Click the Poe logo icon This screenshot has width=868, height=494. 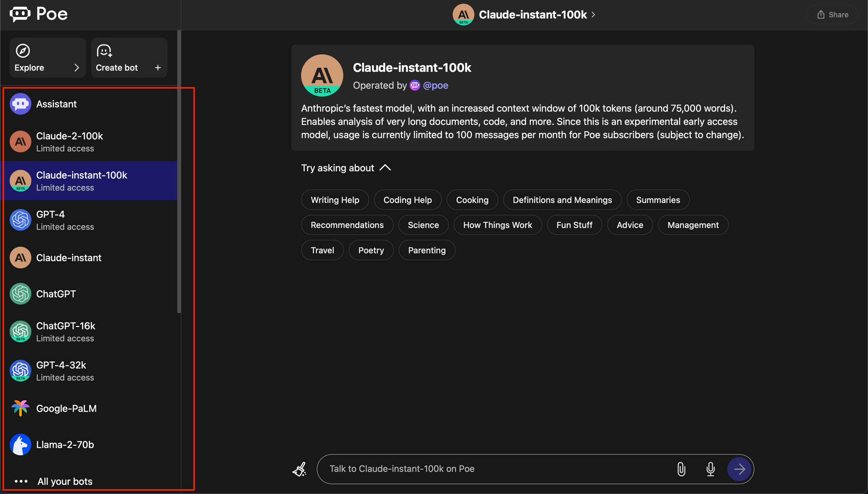click(20, 14)
